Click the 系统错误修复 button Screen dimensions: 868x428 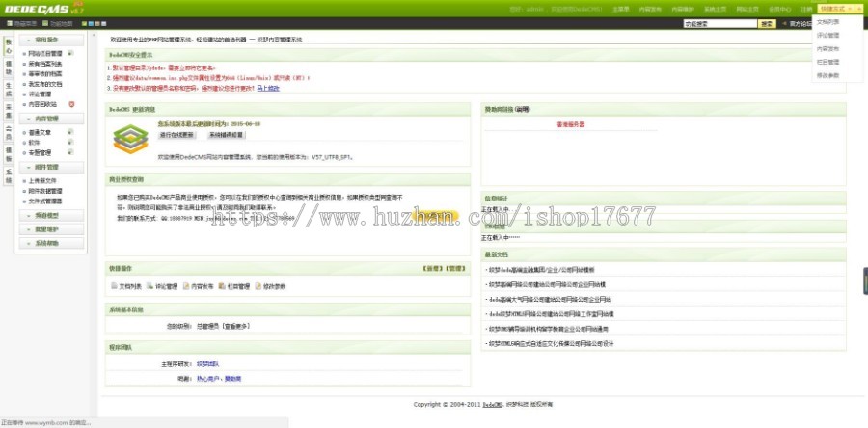pos(226,135)
